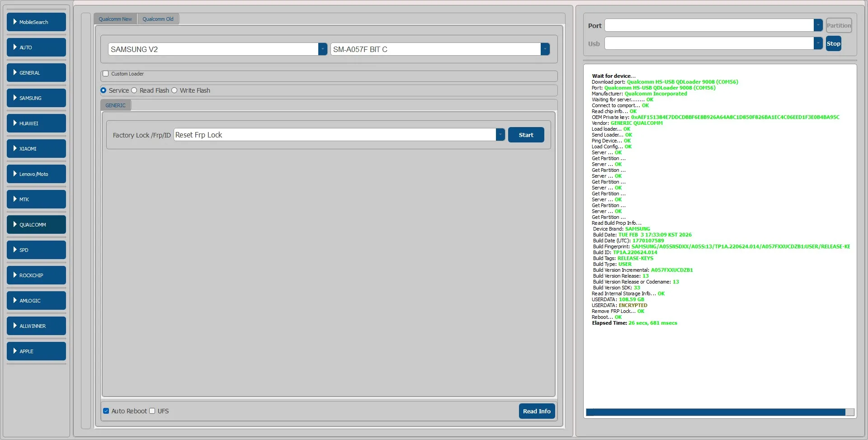Click the blue progress bar under the log
This screenshot has width=868, height=440.
point(715,412)
